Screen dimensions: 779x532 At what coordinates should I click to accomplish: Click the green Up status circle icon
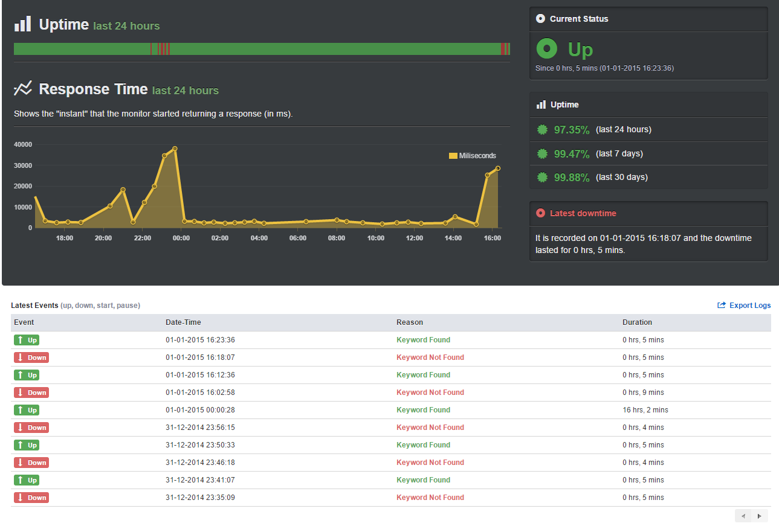click(547, 48)
